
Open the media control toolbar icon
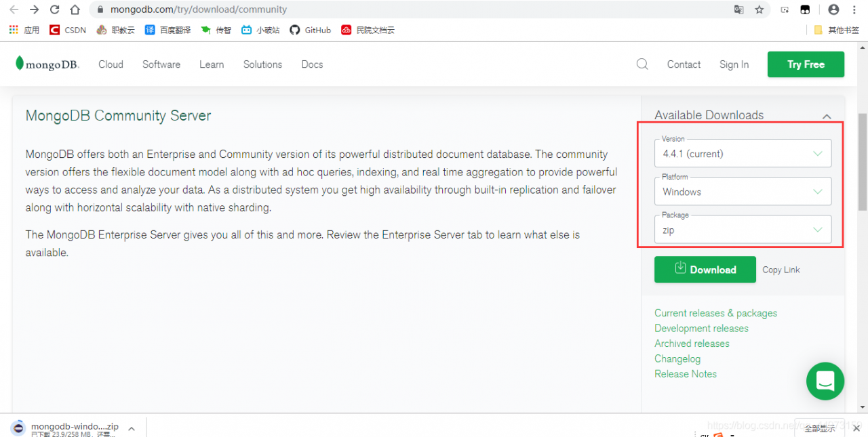pyautogui.click(x=785, y=9)
